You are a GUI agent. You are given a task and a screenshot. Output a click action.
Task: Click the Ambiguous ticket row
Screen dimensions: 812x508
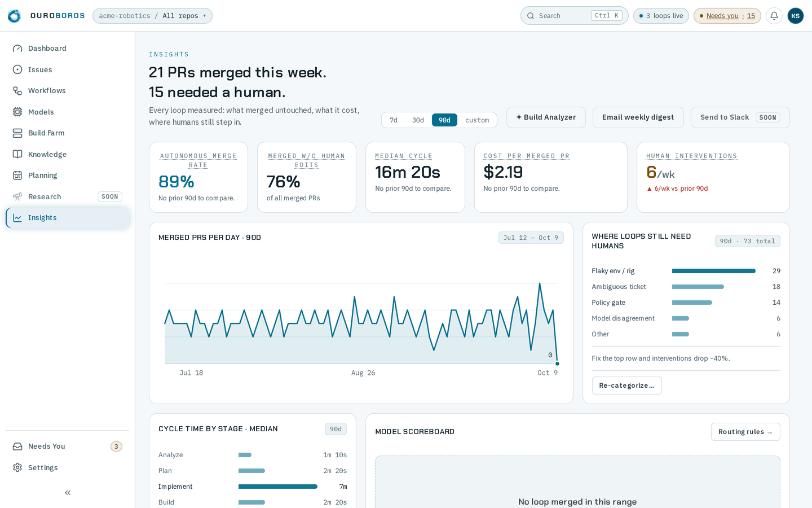tap(686, 287)
